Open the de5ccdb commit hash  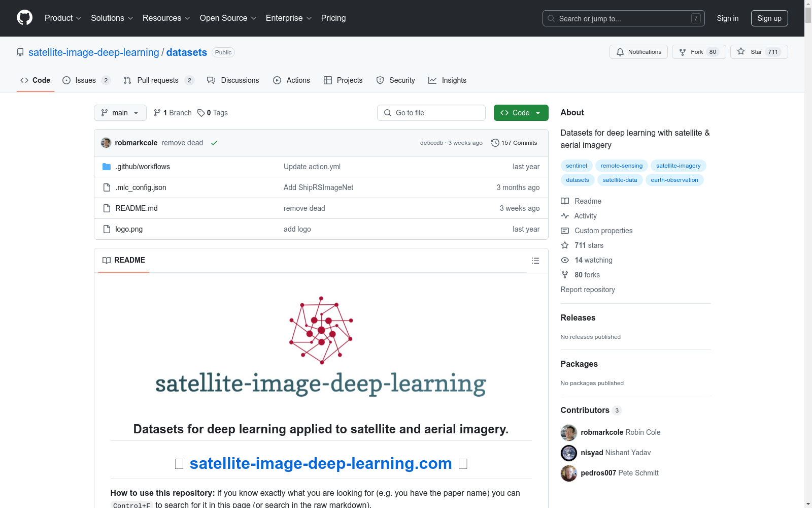point(431,143)
